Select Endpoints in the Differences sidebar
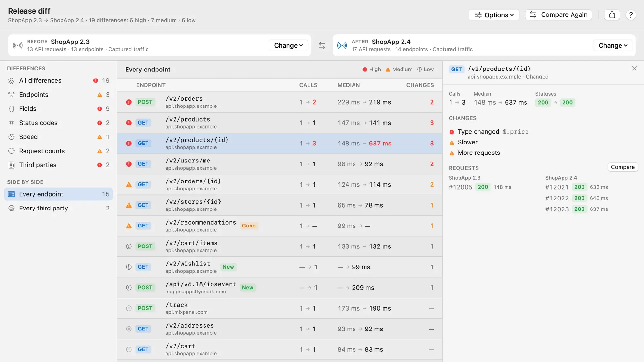 coord(58,95)
